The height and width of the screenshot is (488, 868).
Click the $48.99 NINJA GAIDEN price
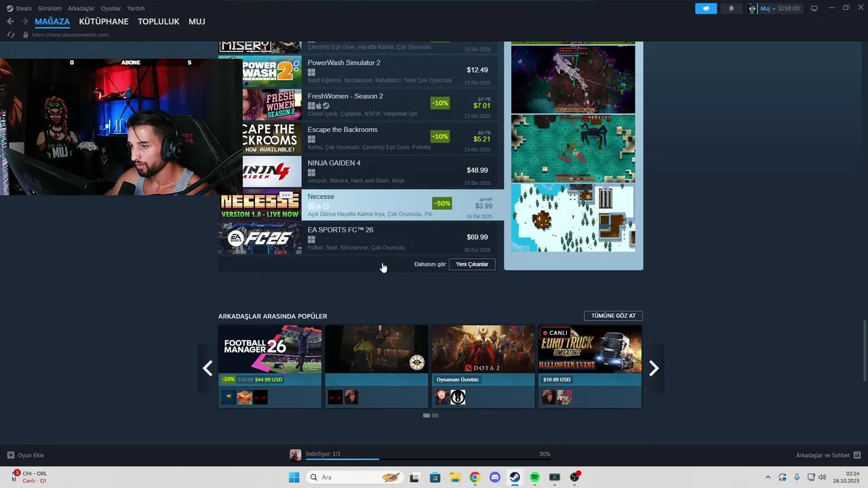pos(477,170)
